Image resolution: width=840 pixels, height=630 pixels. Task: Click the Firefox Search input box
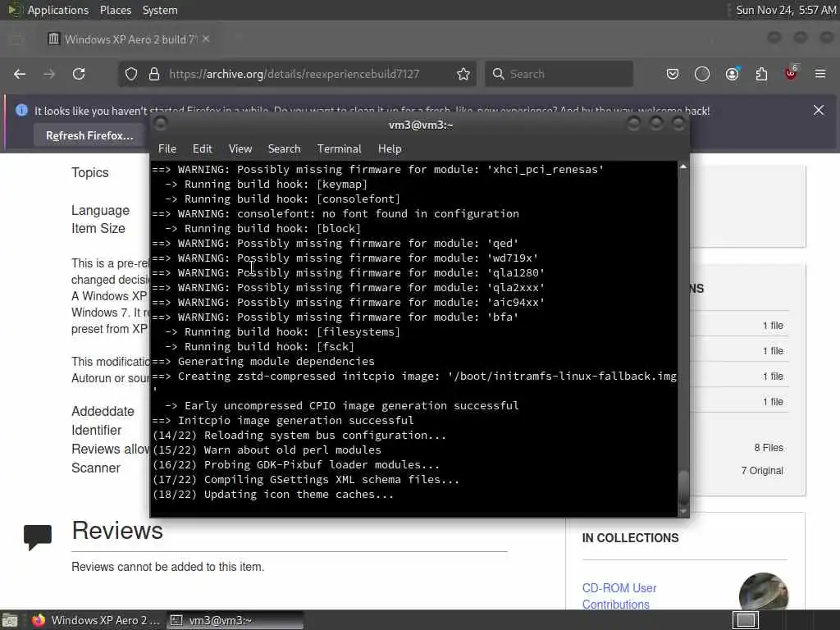click(x=559, y=74)
